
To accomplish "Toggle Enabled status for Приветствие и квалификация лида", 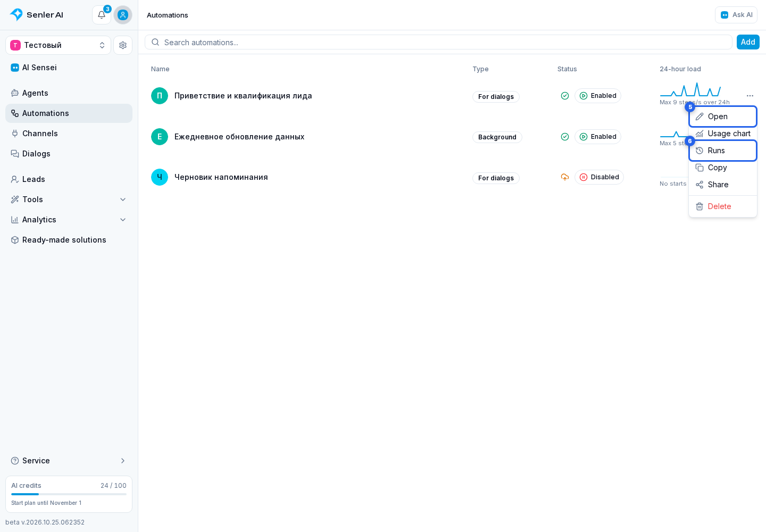I will click(598, 96).
